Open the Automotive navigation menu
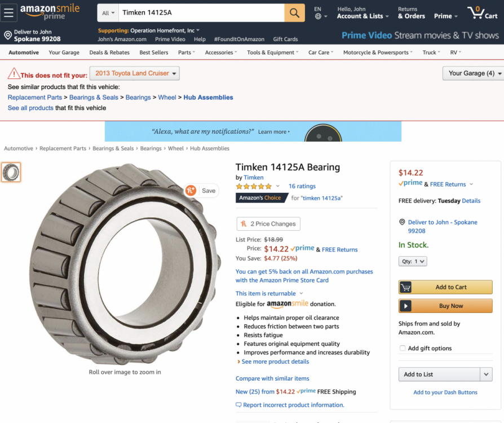 (23, 52)
